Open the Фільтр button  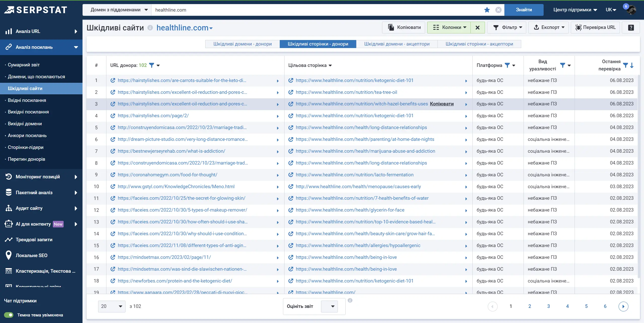(x=507, y=27)
